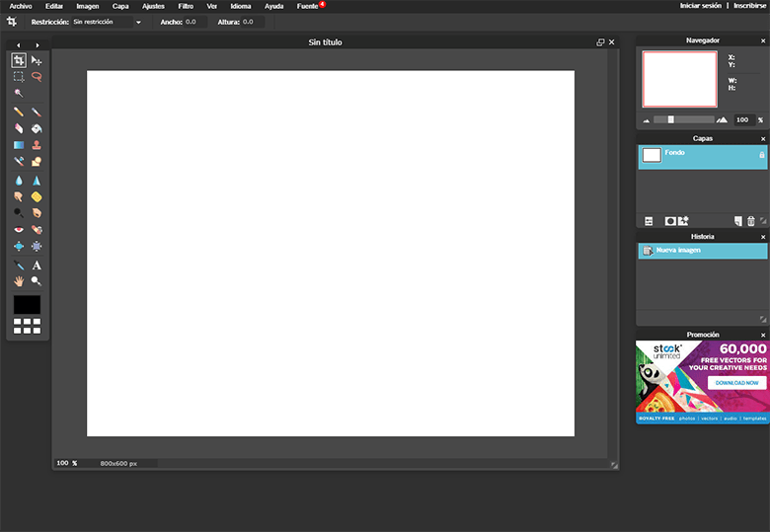Screen dimensions: 770x532
Task: Select the Move tool
Action: pos(37,60)
